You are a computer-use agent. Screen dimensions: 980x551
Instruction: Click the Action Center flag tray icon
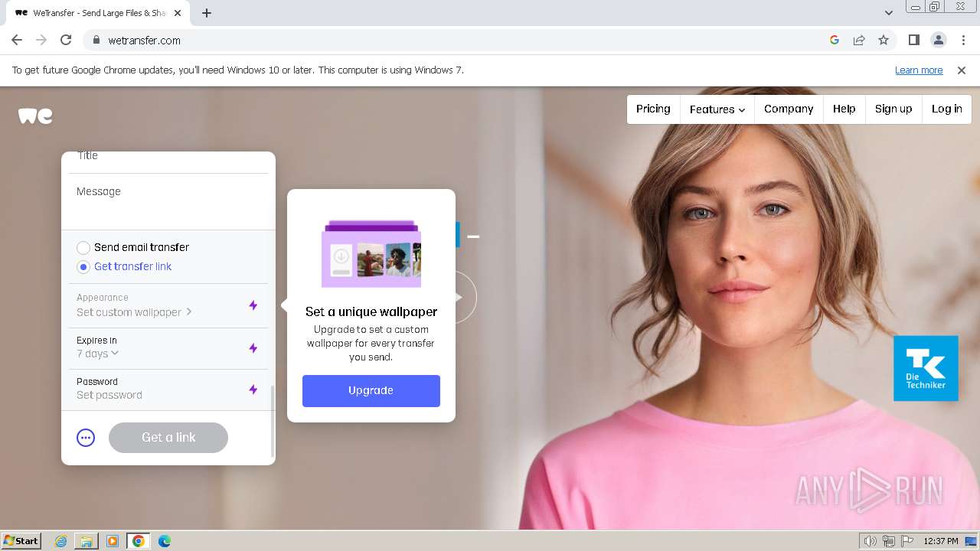[x=907, y=541]
